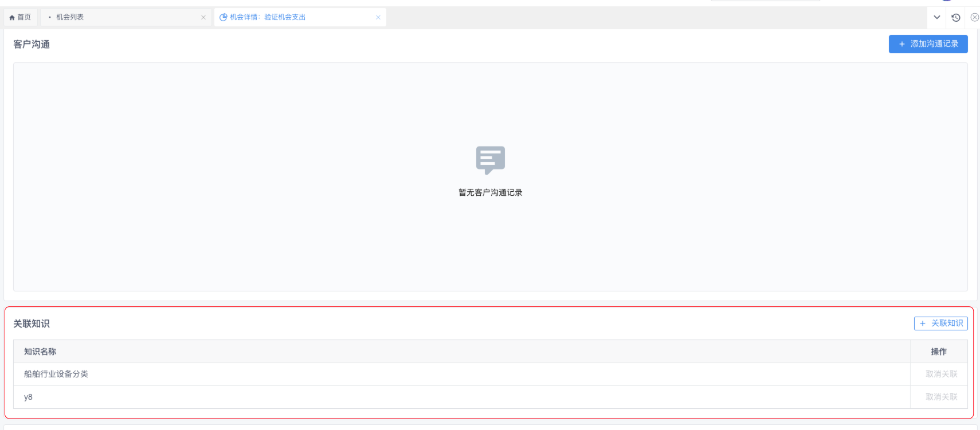Click the 操作 column header
The image size is (980, 430).
(939, 352)
